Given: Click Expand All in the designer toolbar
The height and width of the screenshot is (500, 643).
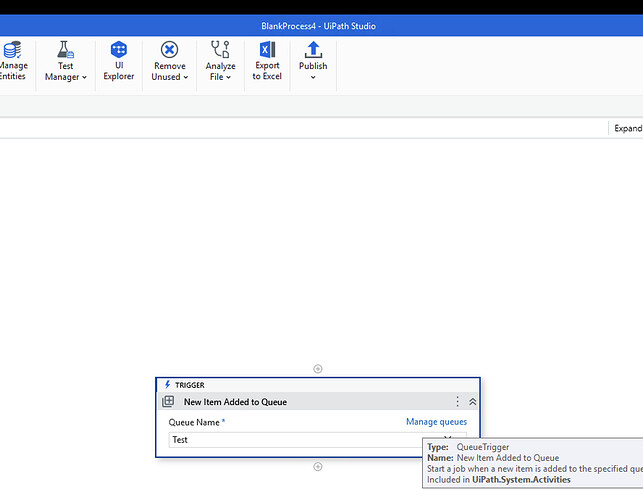Looking at the screenshot, I should 628,128.
